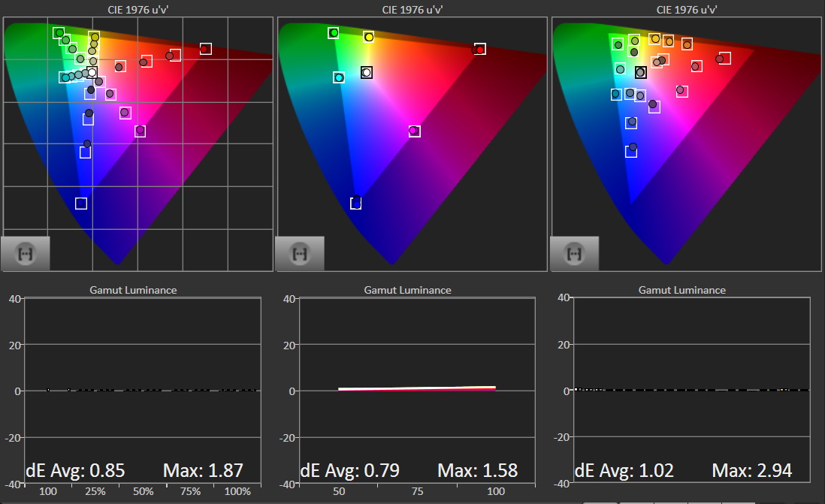This screenshot has height=504, width=825.
Task: Click the left Gamut Luminance chart title
Action: [x=133, y=290]
